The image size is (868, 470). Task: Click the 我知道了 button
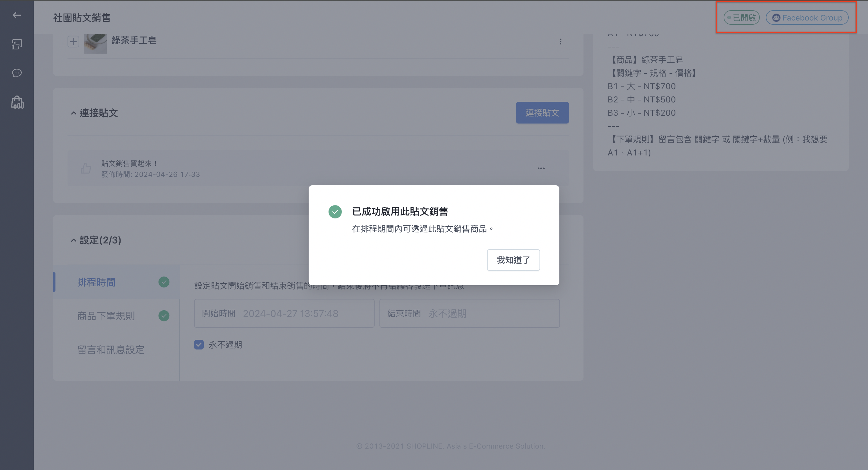click(513, 260)
